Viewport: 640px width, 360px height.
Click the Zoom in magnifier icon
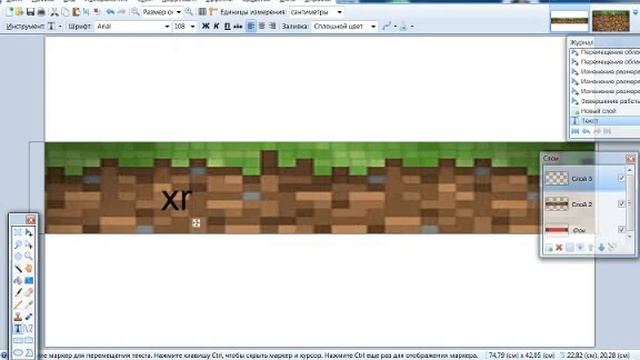point(189,12)
